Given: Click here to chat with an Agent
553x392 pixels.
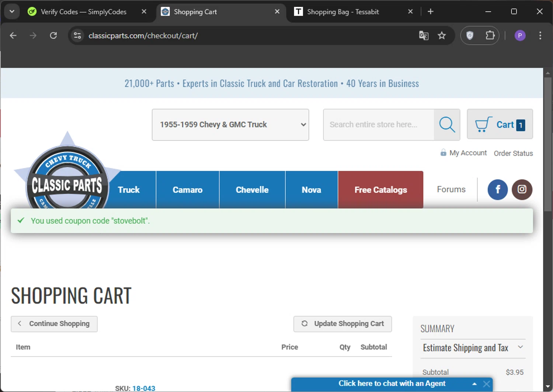Looking at the screenshot, I should click(x=392, y=384).
